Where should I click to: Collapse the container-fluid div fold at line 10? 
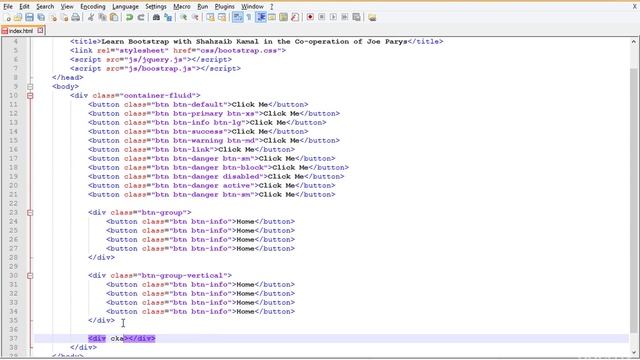coord(30,96)
